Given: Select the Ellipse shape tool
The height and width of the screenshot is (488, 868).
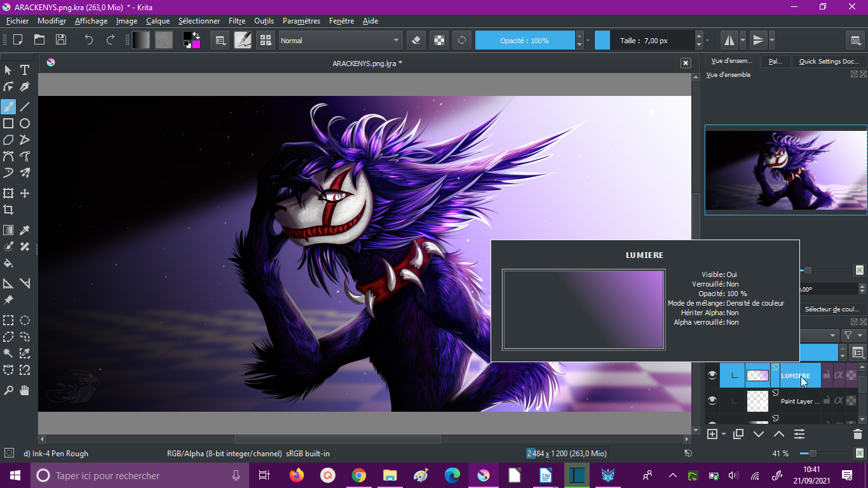Looking at the screenshot, I should click(25, 123).
